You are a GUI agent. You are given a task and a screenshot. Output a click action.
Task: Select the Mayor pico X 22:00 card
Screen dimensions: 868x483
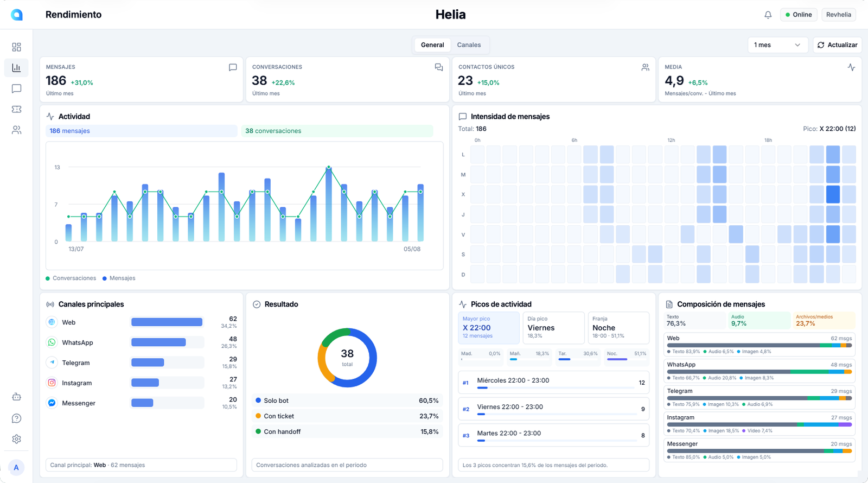tap(489, 328)
